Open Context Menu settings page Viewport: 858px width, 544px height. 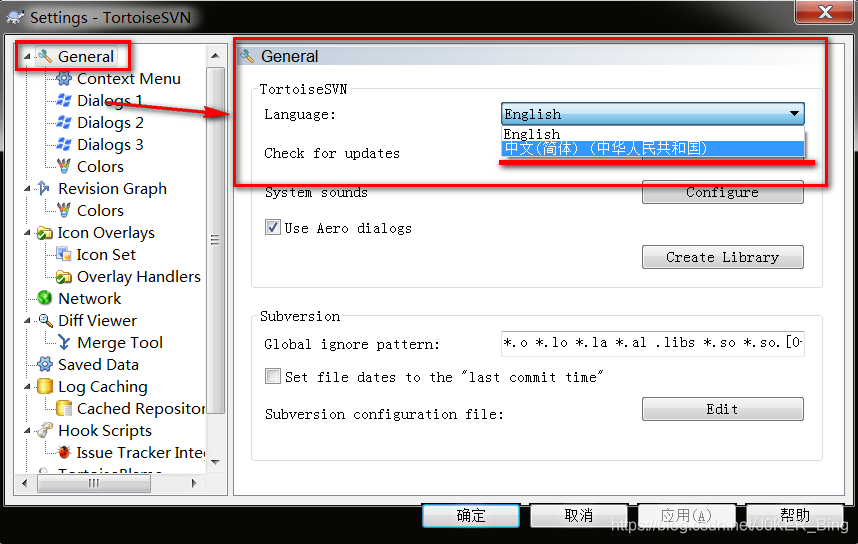point(129,78)
